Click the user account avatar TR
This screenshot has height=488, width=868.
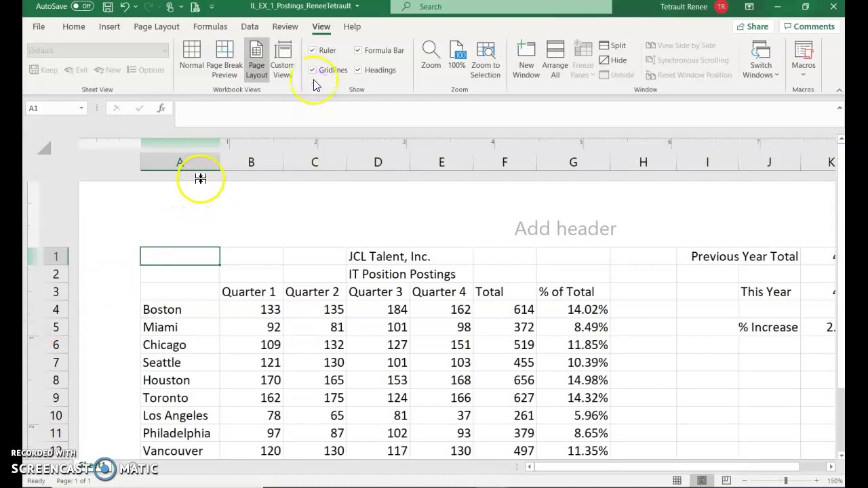[721, 7]
